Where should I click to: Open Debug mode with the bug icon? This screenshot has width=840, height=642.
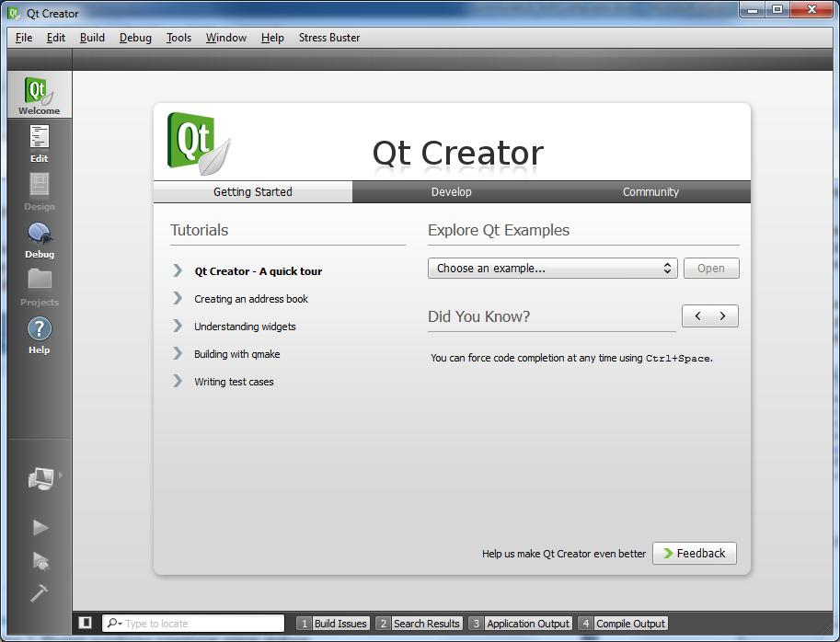(x=40, y=239)
